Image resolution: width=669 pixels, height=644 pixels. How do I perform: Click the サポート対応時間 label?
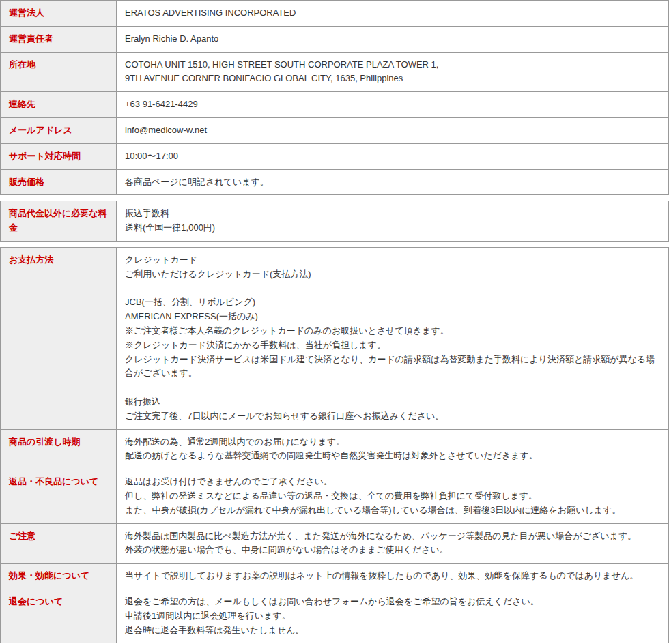point(44,156)
